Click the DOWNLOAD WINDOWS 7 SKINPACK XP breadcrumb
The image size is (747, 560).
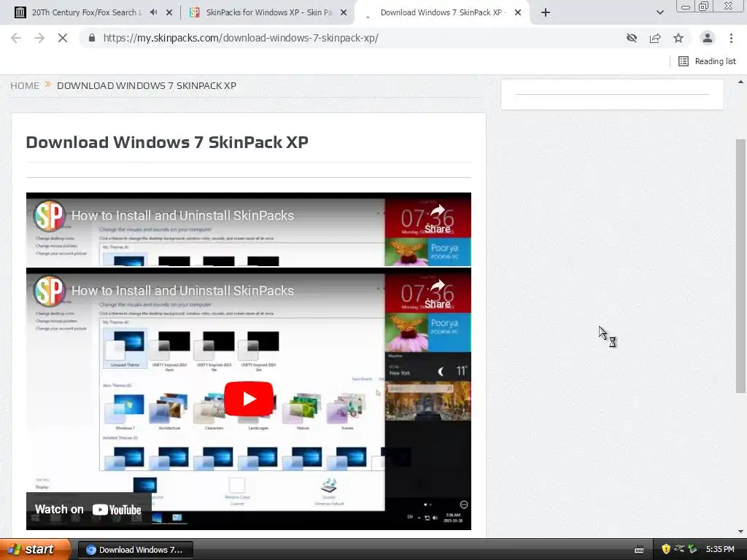[x=146, y=86]
